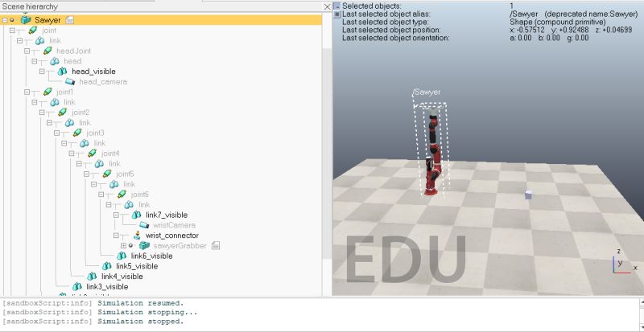Collapse the Sawyer root node
Image resolution: width=644 pixels, height=332 pixels.
tap(5, 20)
